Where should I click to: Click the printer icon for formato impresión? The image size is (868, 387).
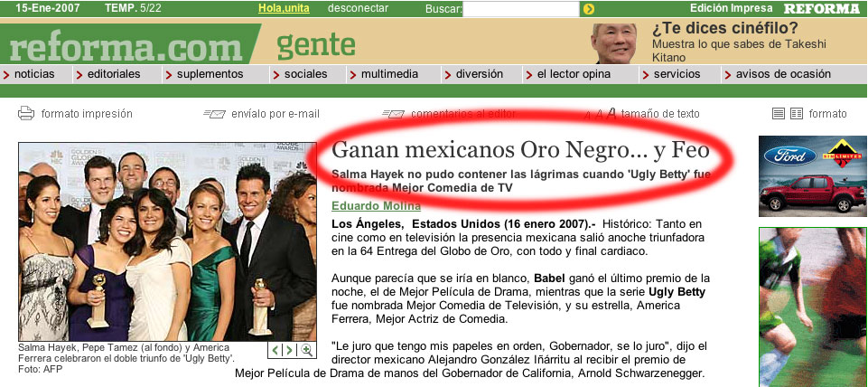pos(26,114)
